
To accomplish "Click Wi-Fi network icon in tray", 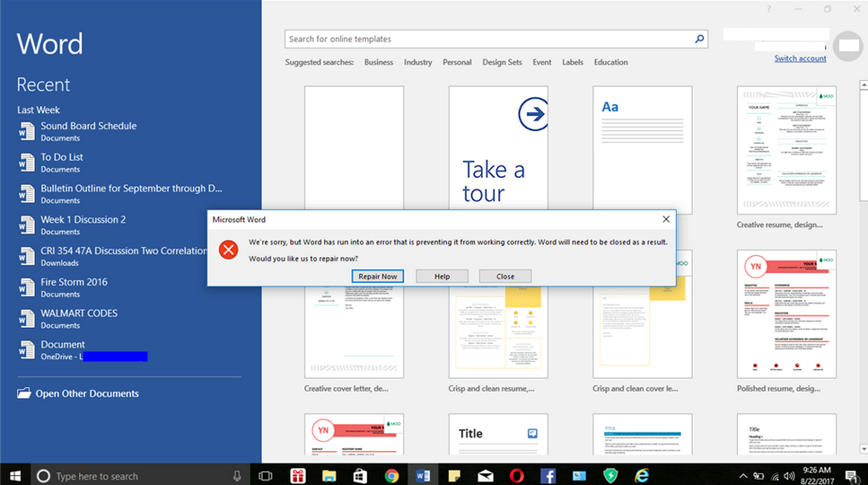I will click(775, 476).
